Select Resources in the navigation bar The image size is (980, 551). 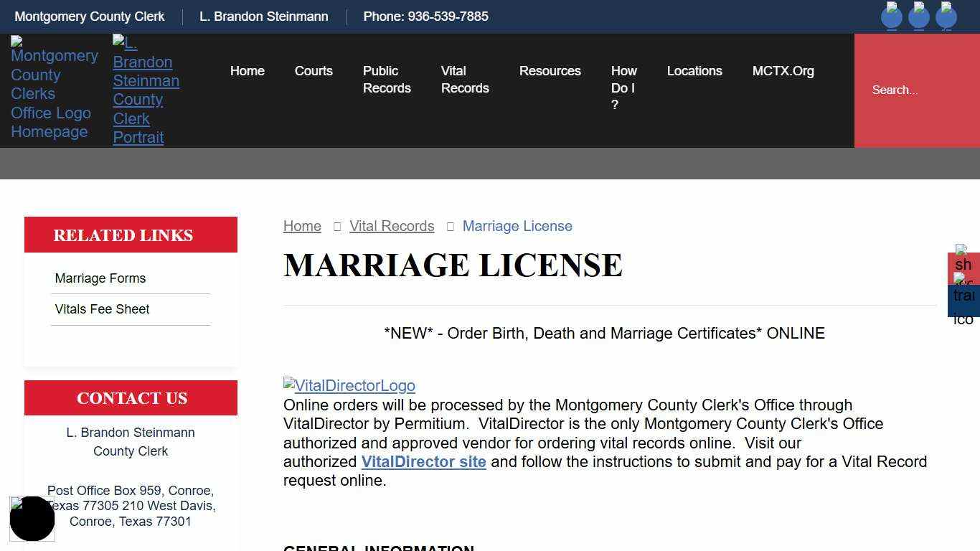[550, 70]
